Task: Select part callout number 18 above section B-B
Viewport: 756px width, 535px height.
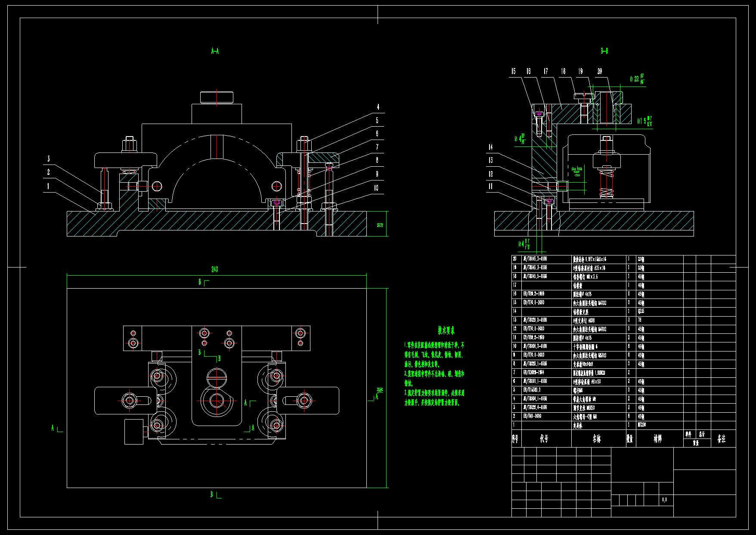Action: pos(563,71)
